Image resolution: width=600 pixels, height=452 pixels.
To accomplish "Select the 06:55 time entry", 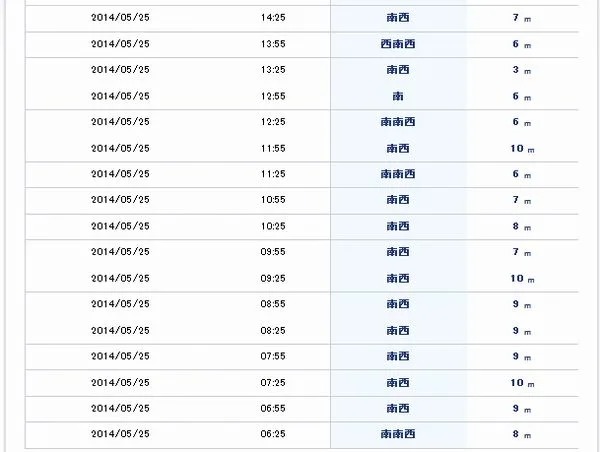I will (273, 409).
